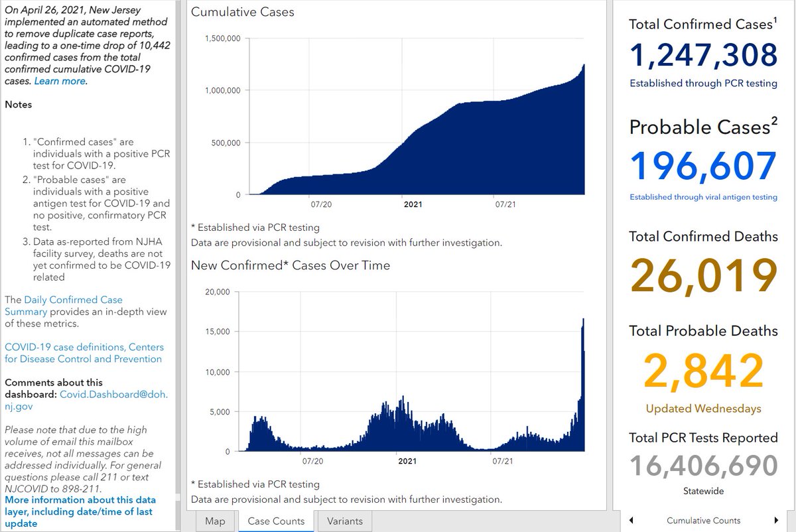Click the 1,500,000 axis label
This screenshot has height=532, width=796.
(x=223, y=38)
